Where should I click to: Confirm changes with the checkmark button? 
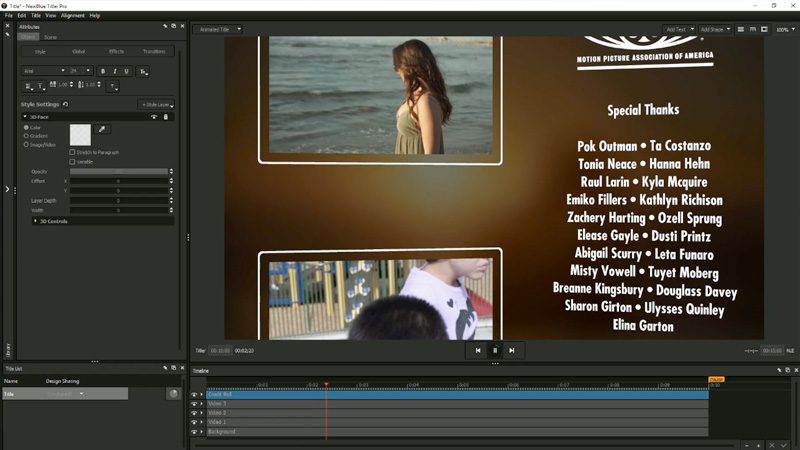pyautogui.click(x=784, y=445)
